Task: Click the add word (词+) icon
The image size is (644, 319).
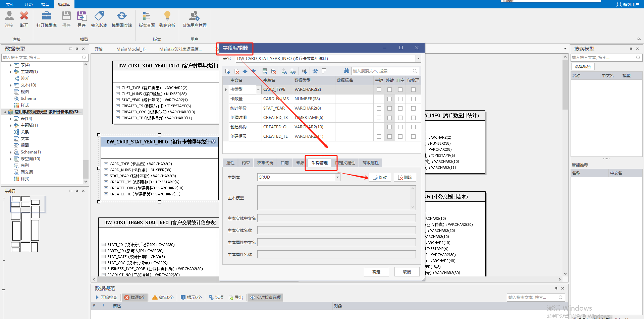Action: click(x=304, y=71)
